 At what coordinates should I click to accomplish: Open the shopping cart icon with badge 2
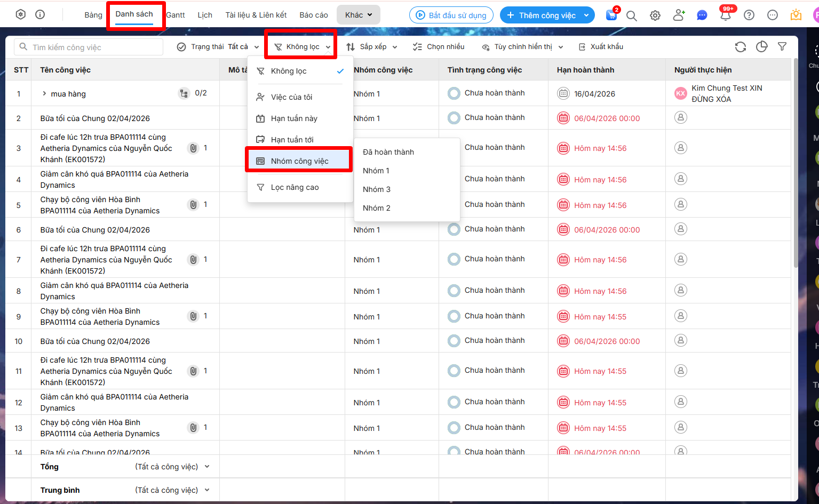click(611, 15)
